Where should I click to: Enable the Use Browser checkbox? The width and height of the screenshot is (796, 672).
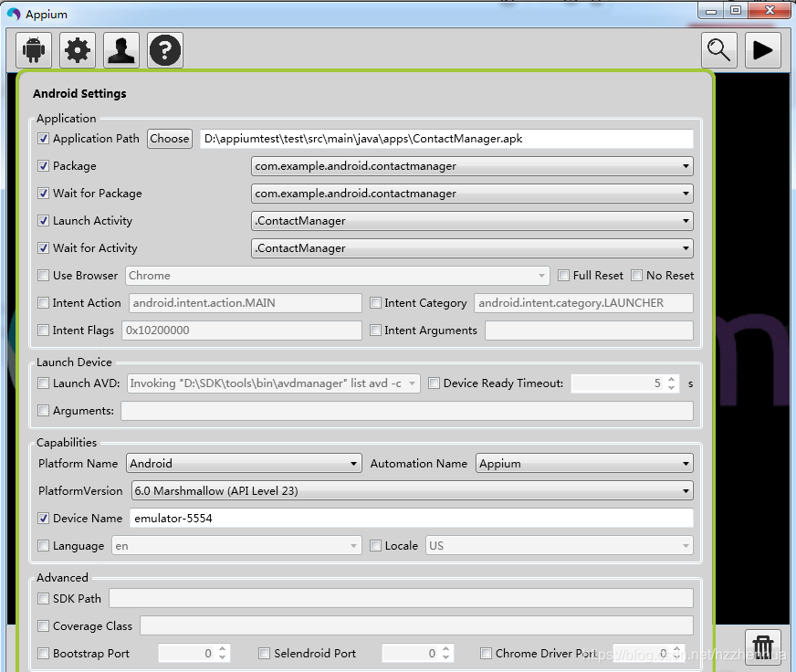(44, 276)
